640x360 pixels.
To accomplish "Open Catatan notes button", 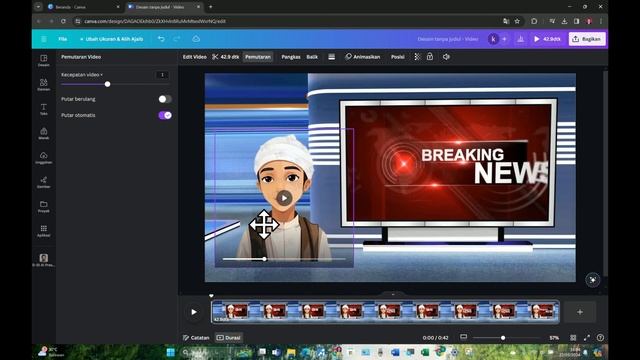I will (x=196, y=338).
